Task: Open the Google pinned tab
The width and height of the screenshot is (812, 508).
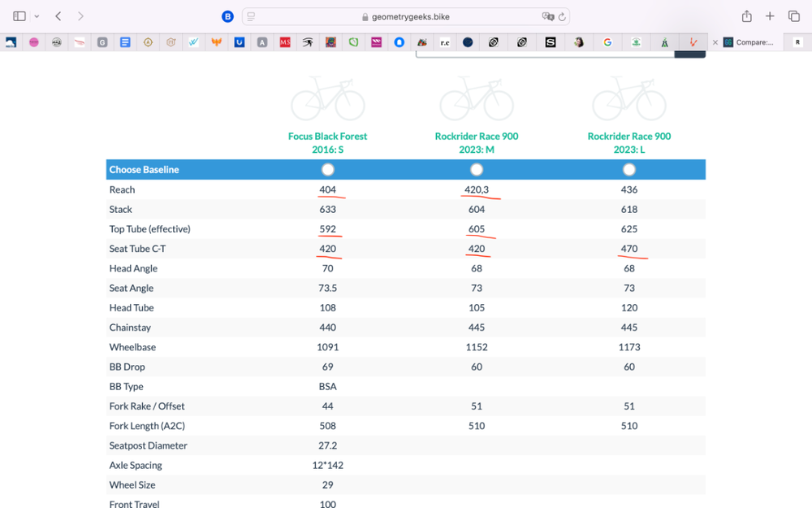Action: (x=607, y=42)
